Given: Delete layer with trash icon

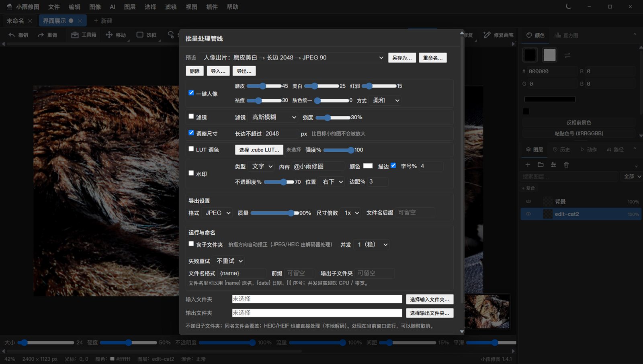Looking at the screenshot, I should tap(566, 165).
